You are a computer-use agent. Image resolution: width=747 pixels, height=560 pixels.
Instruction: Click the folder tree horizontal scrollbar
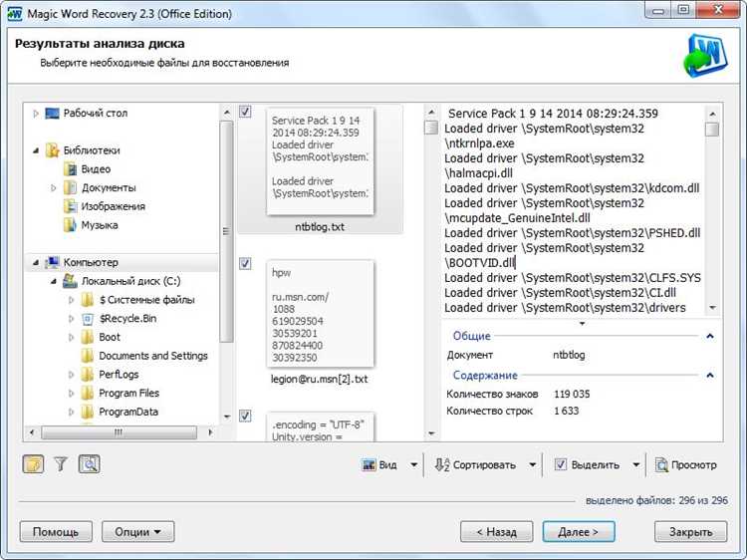pyautogui.click(x=120, y=432)
